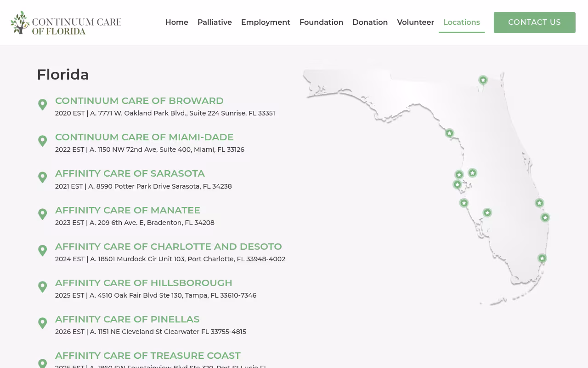Click the pin icon beside Charlotte and Desoto

42,251
